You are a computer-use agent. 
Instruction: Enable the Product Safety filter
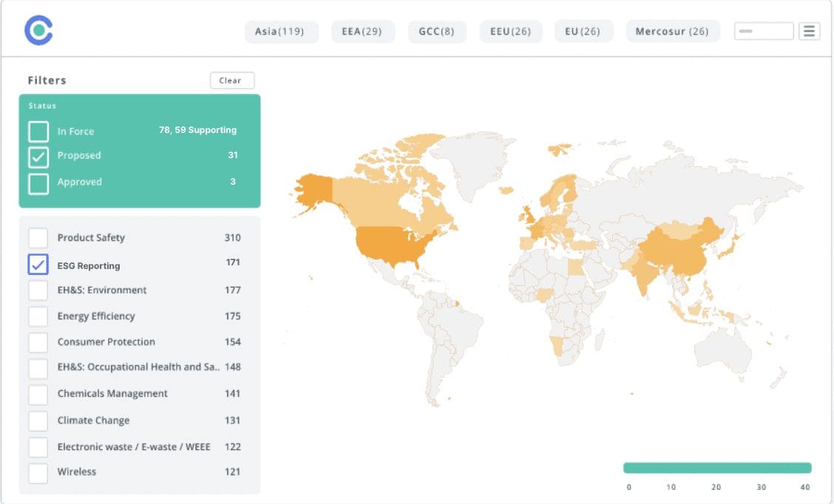coord(38,238)
